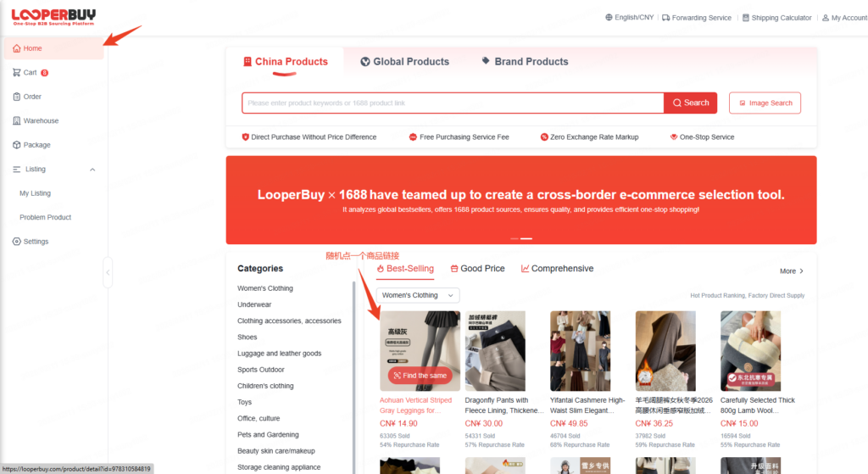Image resolution: width=868 pixels, height=474 pixels.
Task: Switch to the Global Products tab
Action: 404,61
